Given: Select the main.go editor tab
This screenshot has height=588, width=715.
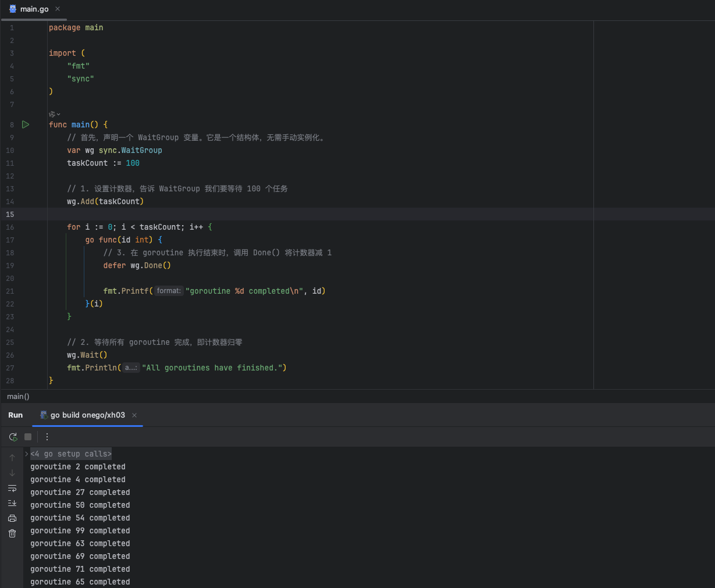Looking at the screenshot, I should (34, 9).
